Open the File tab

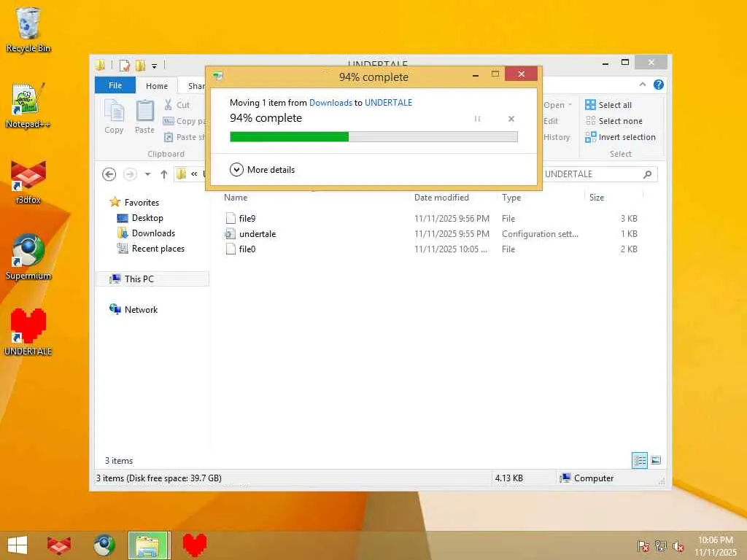pos(115,85)
